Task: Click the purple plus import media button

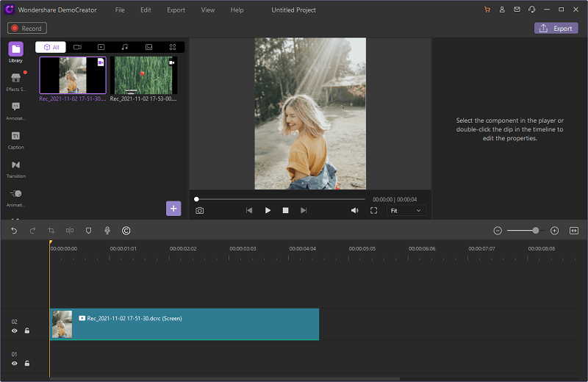Action: pos(173,209)
